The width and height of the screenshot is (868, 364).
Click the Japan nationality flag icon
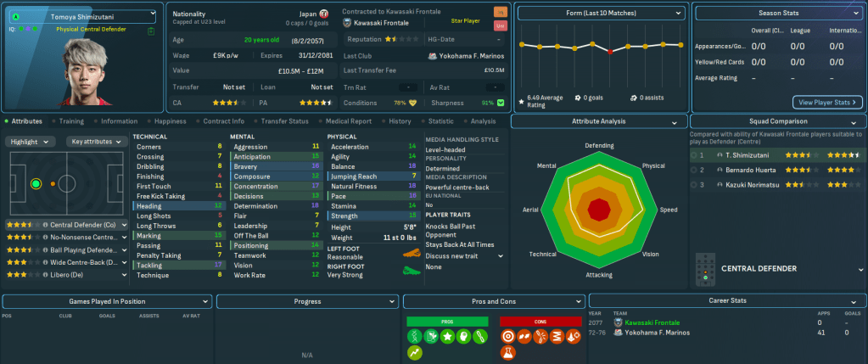click(322, 14)
